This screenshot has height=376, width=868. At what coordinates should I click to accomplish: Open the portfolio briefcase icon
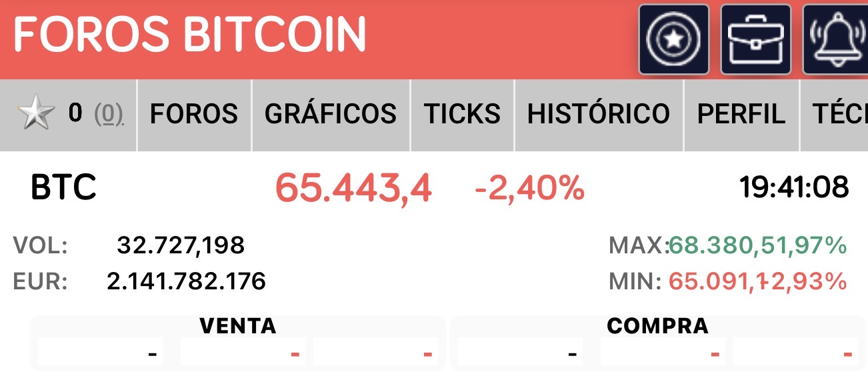755,39
